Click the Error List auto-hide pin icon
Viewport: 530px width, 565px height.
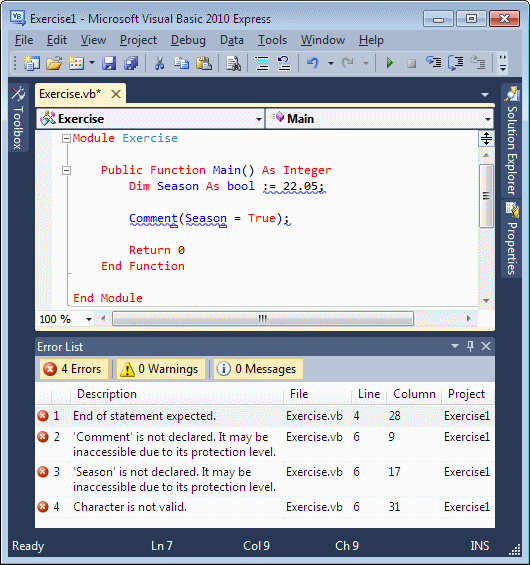pos(470,346)
